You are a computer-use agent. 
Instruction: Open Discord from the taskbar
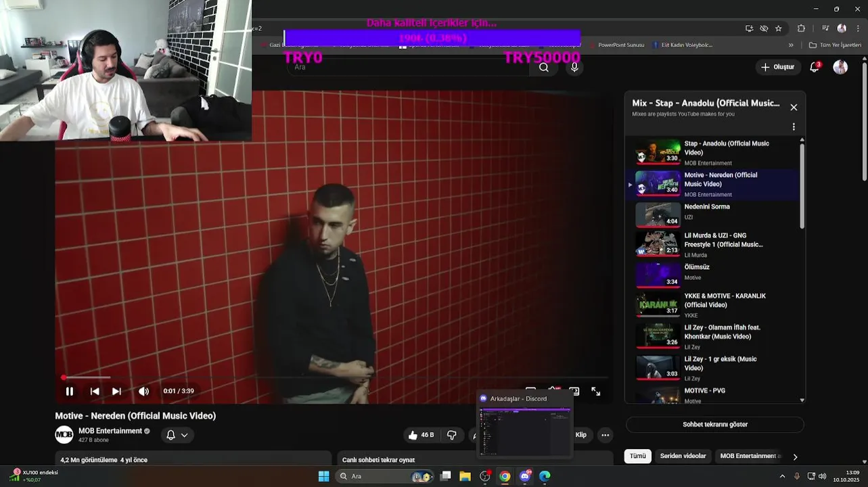(525, 476)
